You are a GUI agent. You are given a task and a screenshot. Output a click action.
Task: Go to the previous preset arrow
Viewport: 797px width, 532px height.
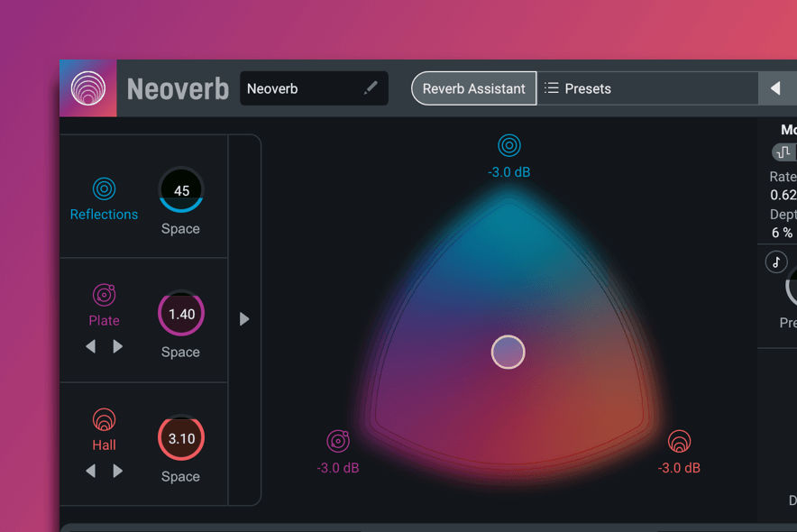(775, 88)
